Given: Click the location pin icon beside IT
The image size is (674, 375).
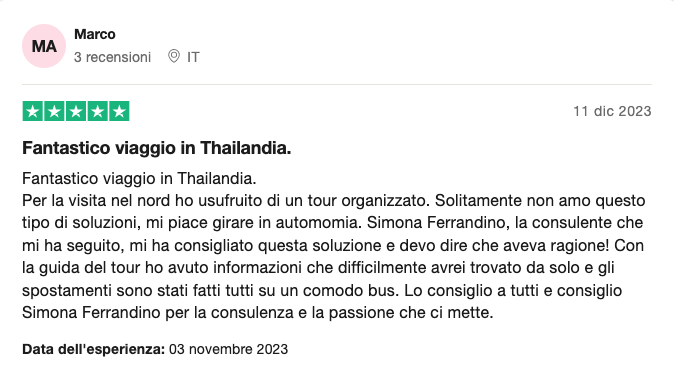Looking at the screenshot, I should point(174,56).
